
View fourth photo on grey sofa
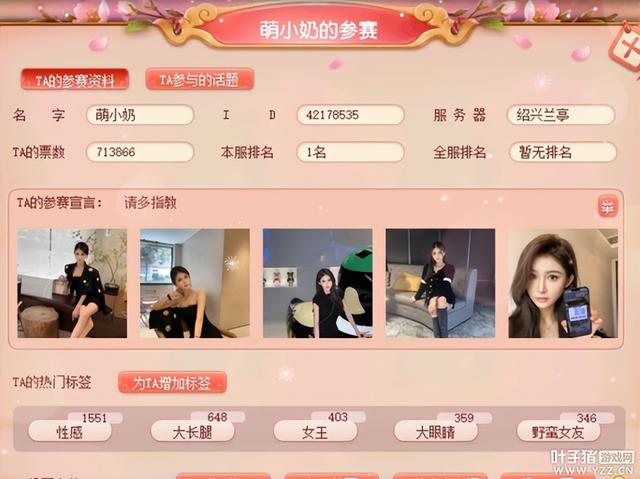click(440, 283)
